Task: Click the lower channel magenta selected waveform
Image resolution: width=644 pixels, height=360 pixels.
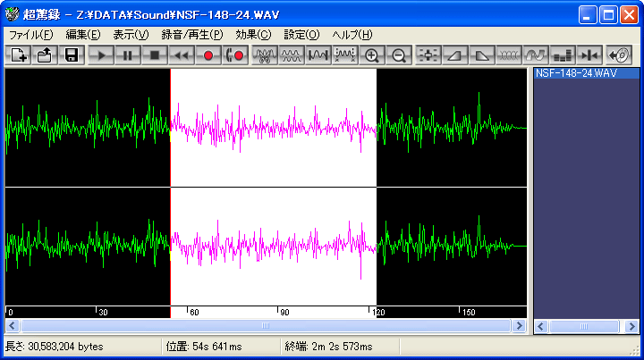Action: tap(273, 246)
